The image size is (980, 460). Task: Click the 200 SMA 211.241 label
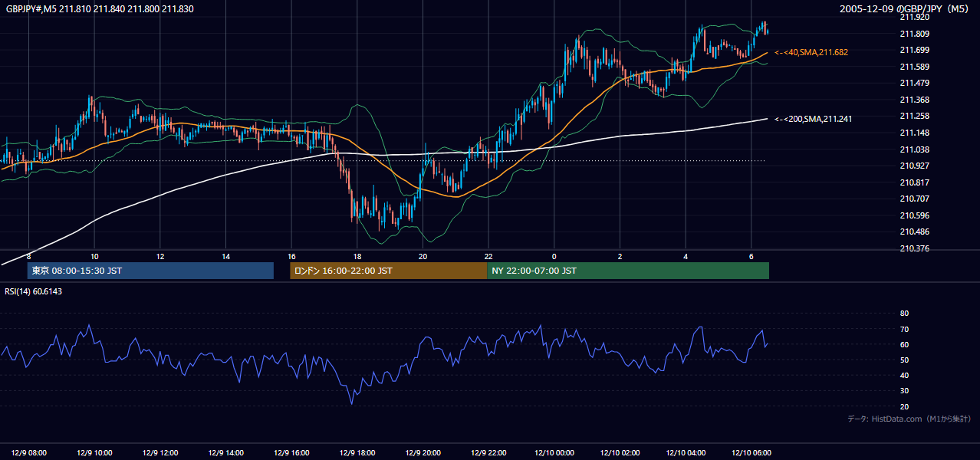(x=814, y=119)
